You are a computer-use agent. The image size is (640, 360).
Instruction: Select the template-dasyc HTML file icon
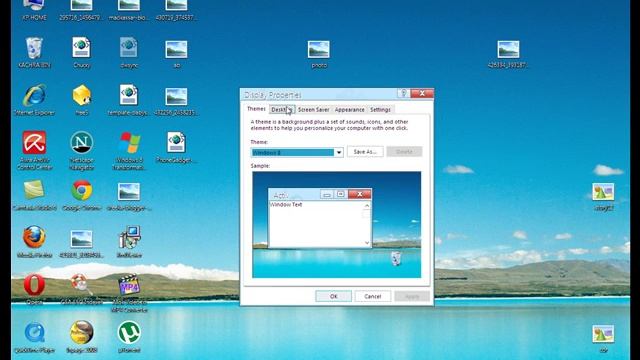(129, 100)
